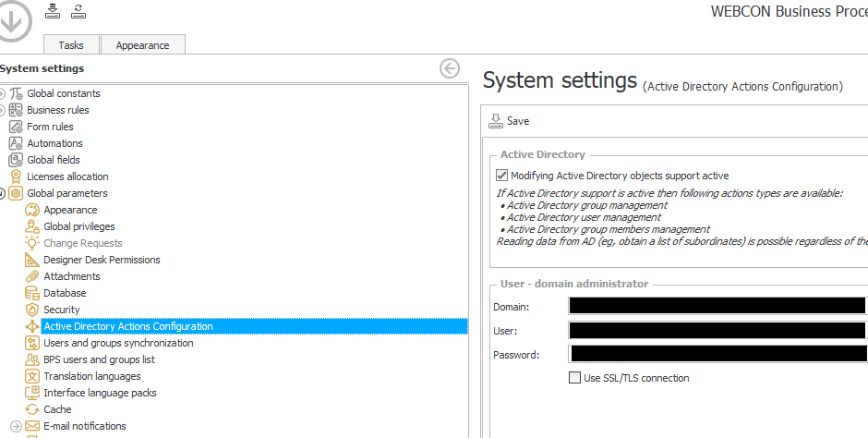
Task: Switch to the Tasks tab
Action: [x=71, y=45]
